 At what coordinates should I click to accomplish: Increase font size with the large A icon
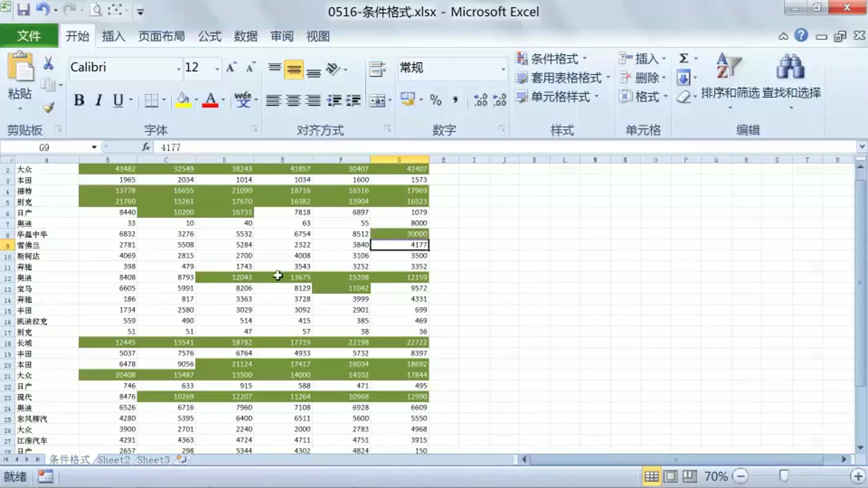point(231,67)
